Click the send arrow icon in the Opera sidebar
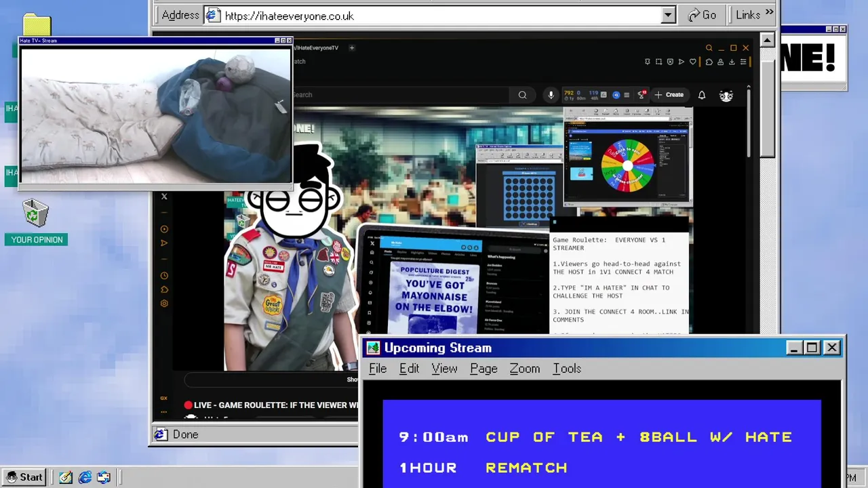868x488 pixels. (164, 243)
